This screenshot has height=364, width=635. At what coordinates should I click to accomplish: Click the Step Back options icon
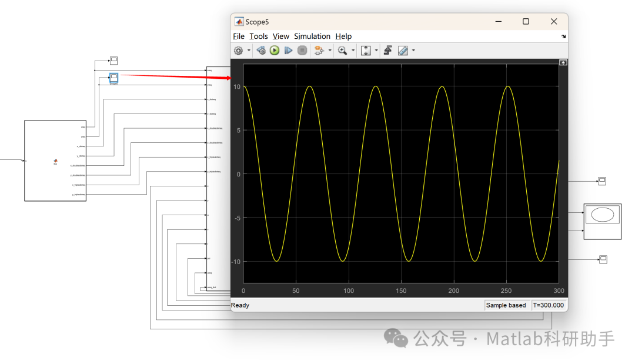[x=261, y=51]
